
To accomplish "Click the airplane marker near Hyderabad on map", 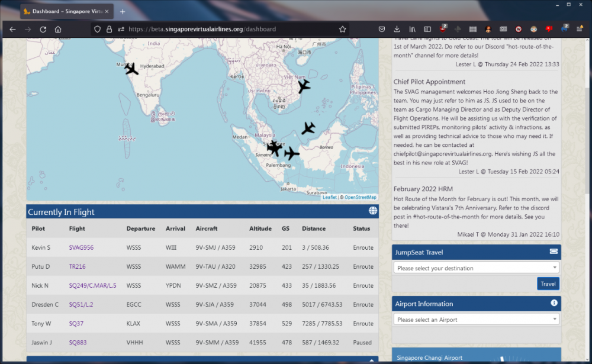I will 131,69.
